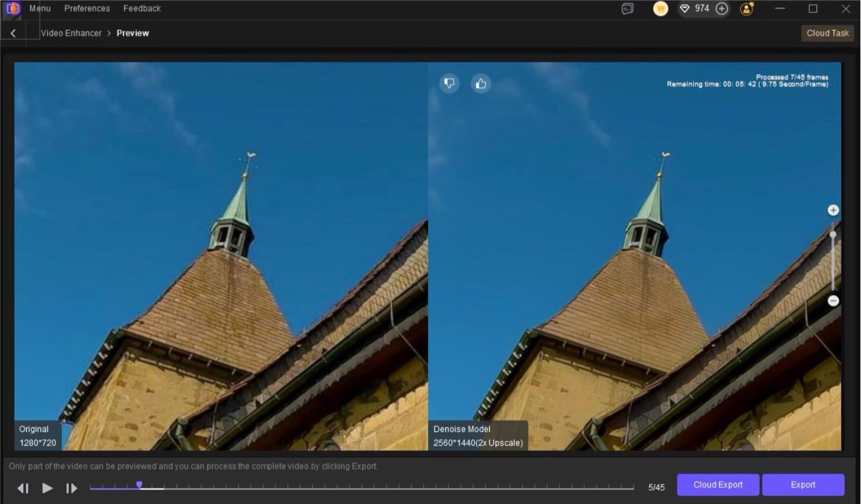
Task: Click the diamond credits icon showing 974
Action: (x=685, y=8)
